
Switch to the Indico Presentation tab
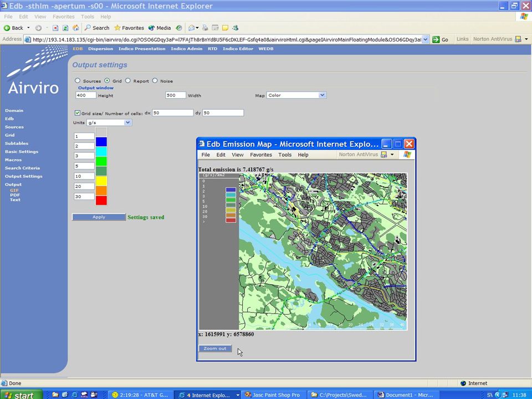[x=142, y=49]
